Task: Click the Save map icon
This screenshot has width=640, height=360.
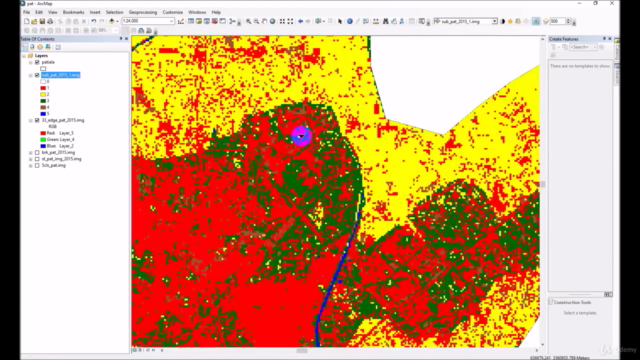Action: [42, 21]
